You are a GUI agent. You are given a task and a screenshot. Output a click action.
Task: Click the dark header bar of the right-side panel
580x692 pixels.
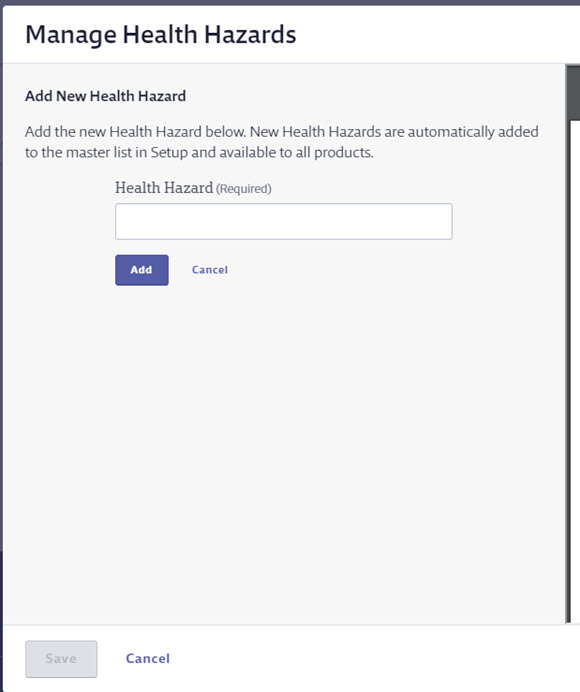[x=573, y=92]
